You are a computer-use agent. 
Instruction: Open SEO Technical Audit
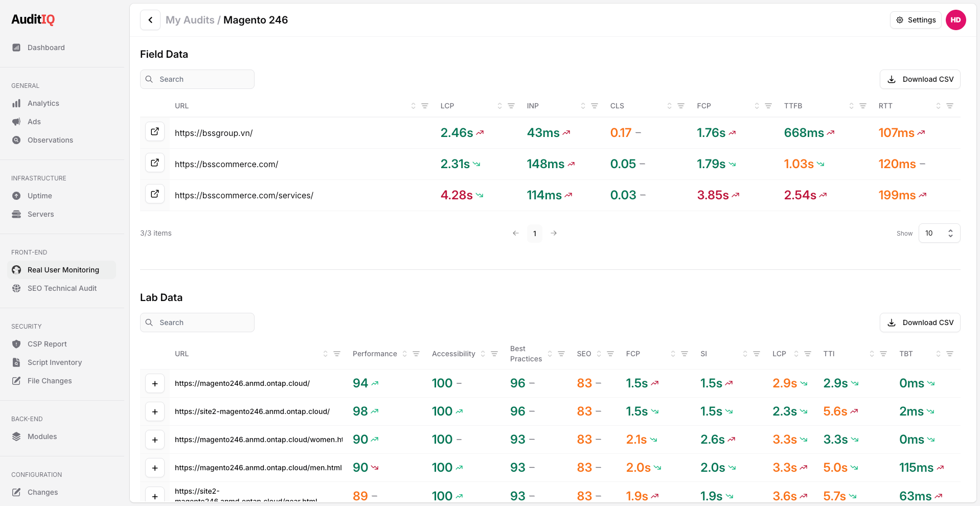62,288
